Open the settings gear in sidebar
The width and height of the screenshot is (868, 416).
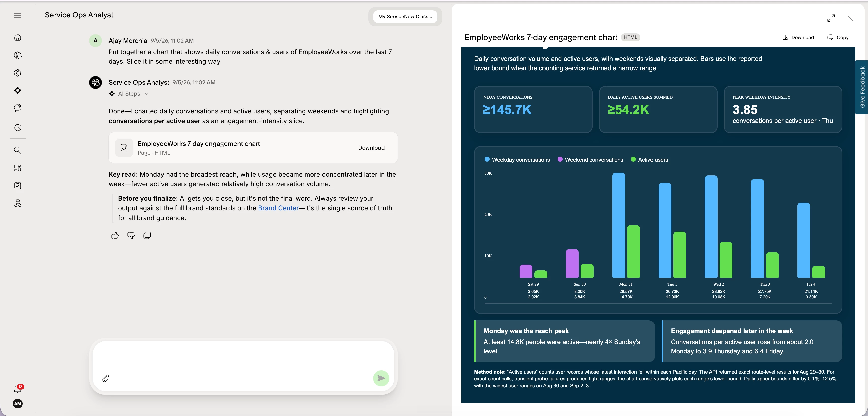point(18,73)
